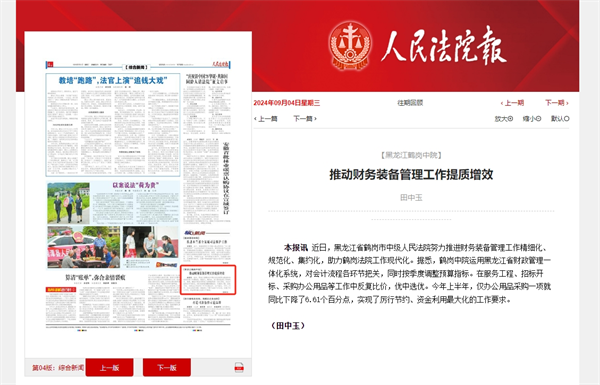
Task: Click the 第04版:综合新闻 page label
Action: tap(58, 367)
